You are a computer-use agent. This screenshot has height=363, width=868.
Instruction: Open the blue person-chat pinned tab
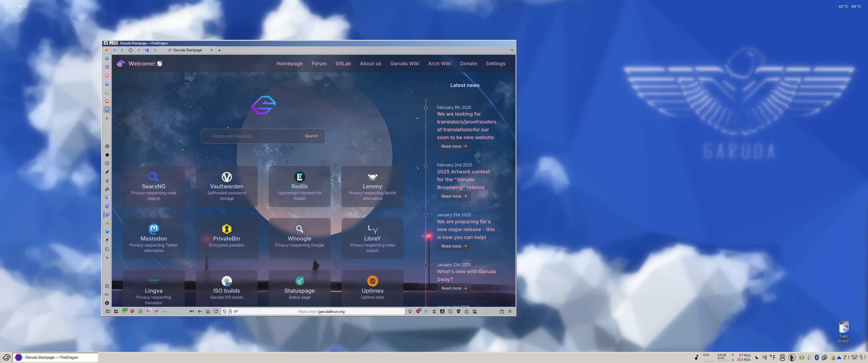[x=147, y=50]
